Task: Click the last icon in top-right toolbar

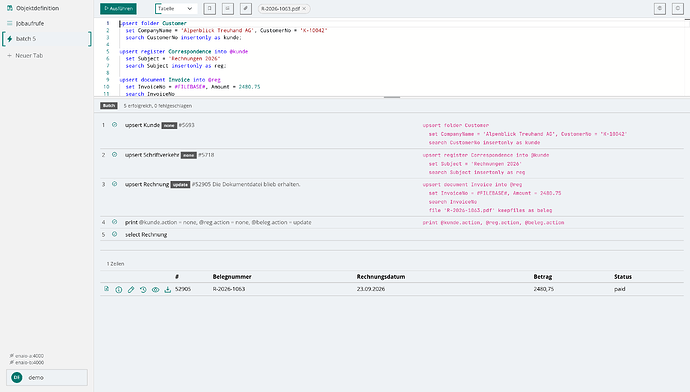Action: (678, 8)
